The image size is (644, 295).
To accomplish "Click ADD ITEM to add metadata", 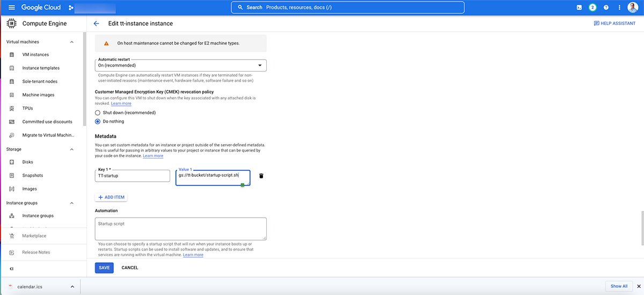I will (111, 197).
